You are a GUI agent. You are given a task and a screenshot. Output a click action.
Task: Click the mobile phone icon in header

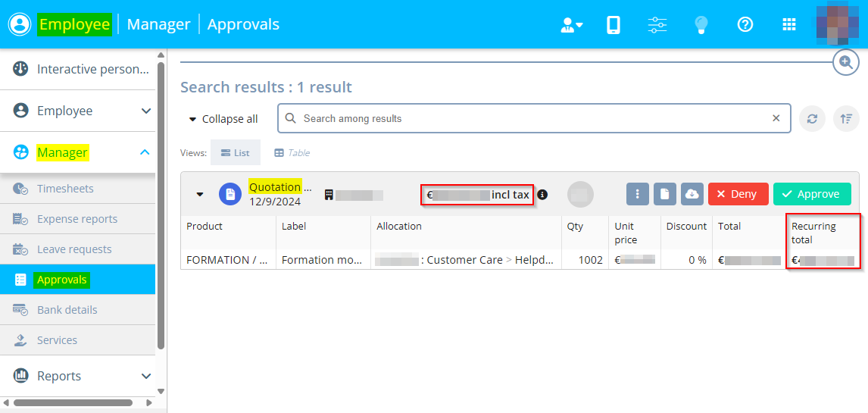[x=614, y=25]
